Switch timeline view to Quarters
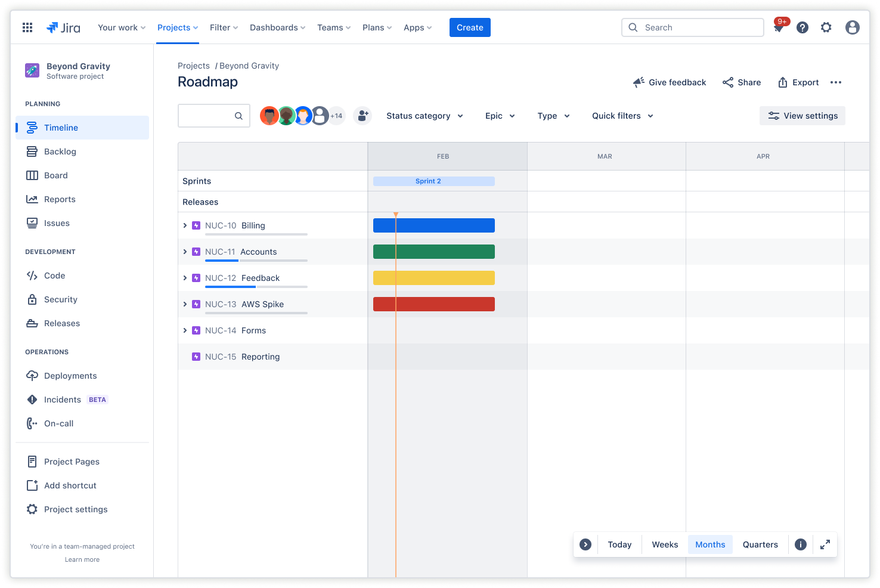This screenshot has height=588, width=880. pyautogui.click(x=760, y=544)
